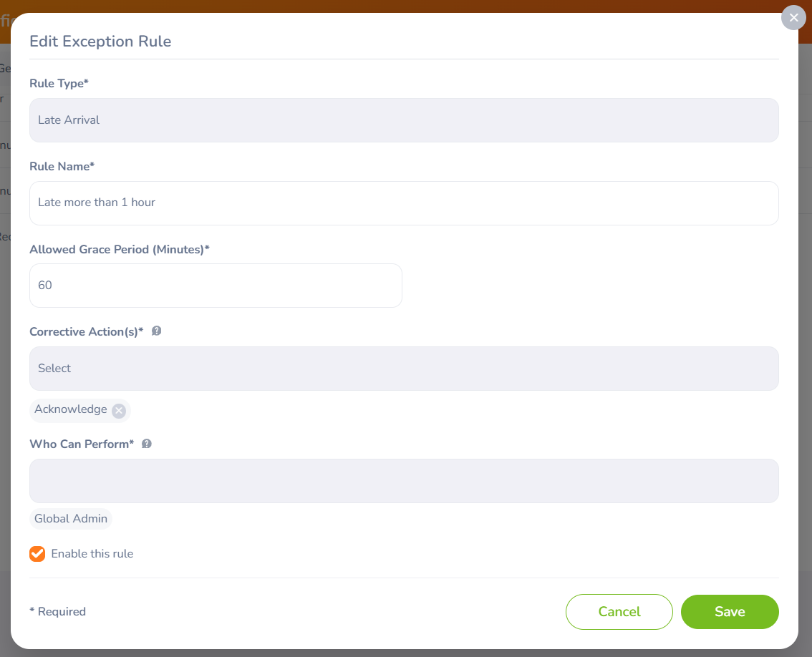Close the Edit Exception Rule dialog

coord(793,18)
